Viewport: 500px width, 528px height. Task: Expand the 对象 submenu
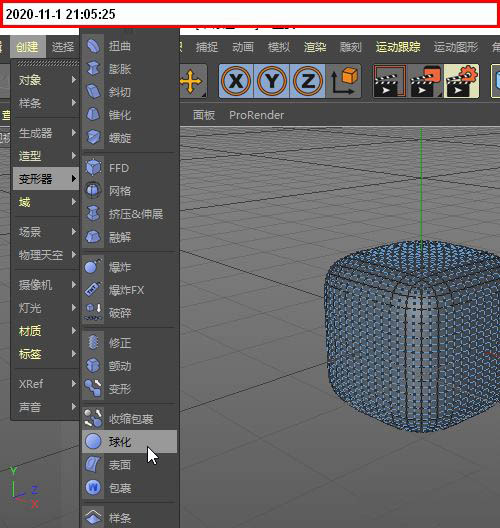coord(46,80)
